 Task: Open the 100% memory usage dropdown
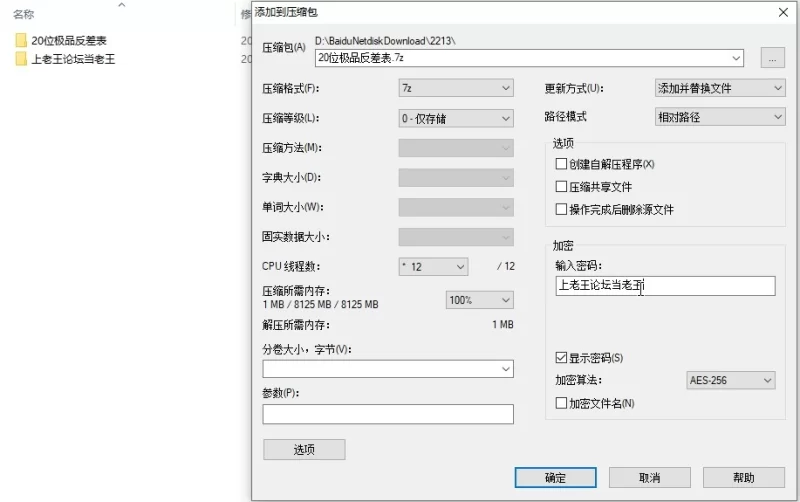point(480,300)
